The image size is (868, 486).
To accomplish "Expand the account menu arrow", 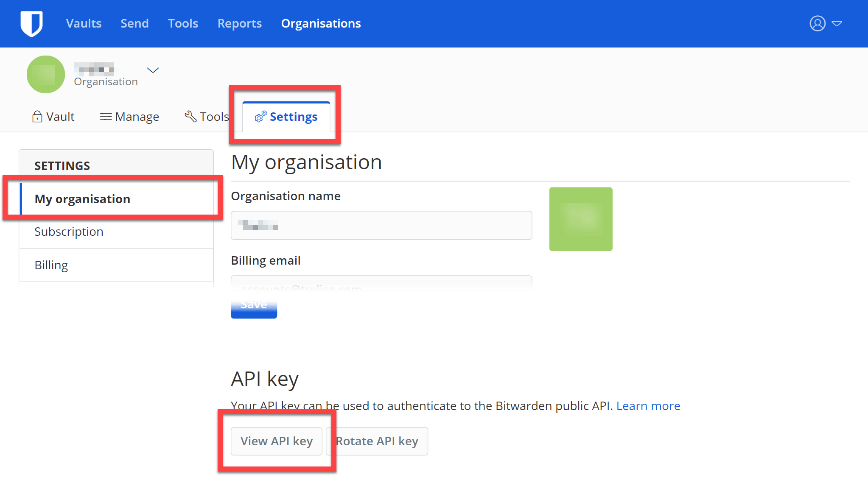I will (837, 24).
